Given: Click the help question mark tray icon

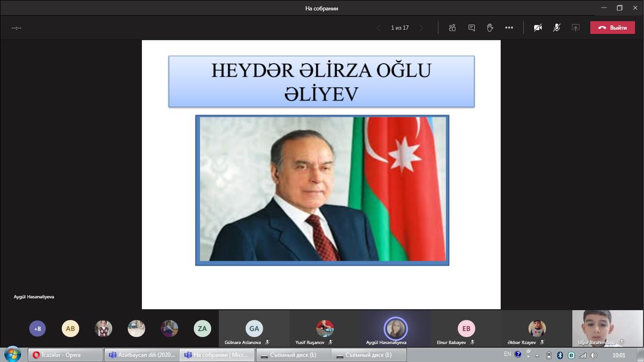Looking at the screenshot, I should tap(518, 354).
